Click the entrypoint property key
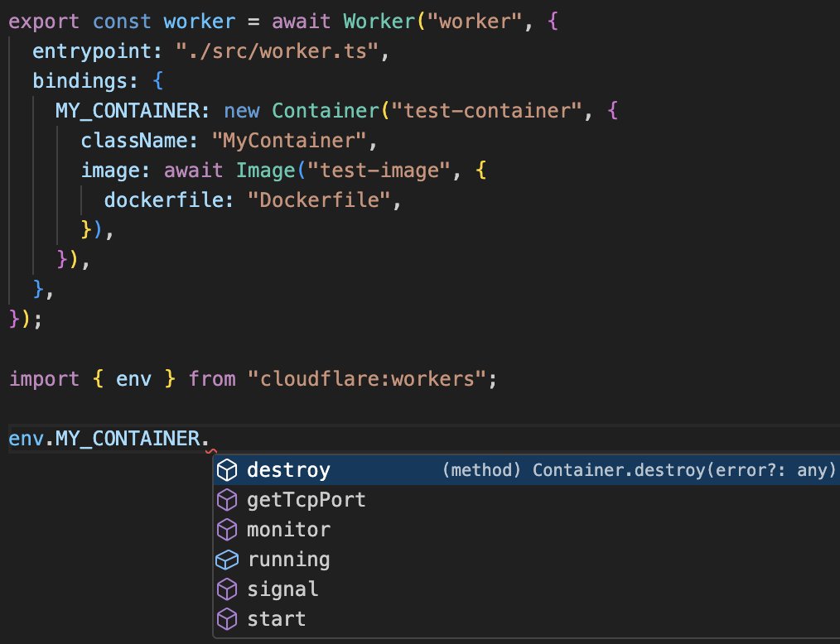This screenshot has width=840, height=644. [91, 51]
